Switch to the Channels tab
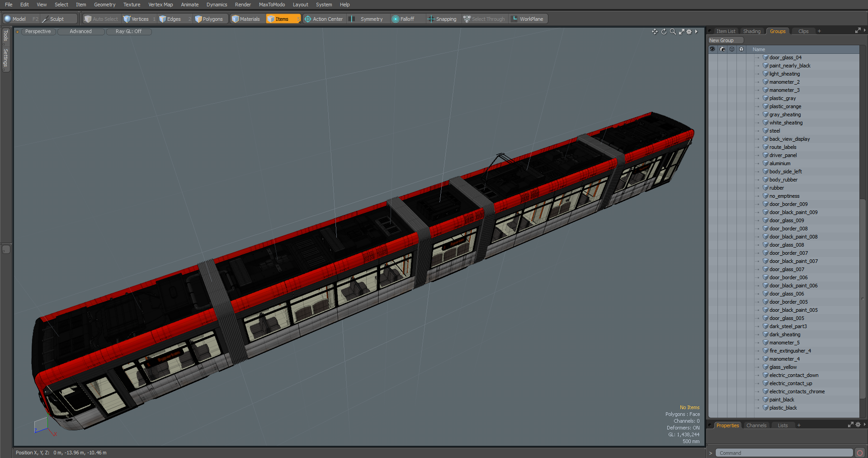868x458 pixels. [756, 425]
